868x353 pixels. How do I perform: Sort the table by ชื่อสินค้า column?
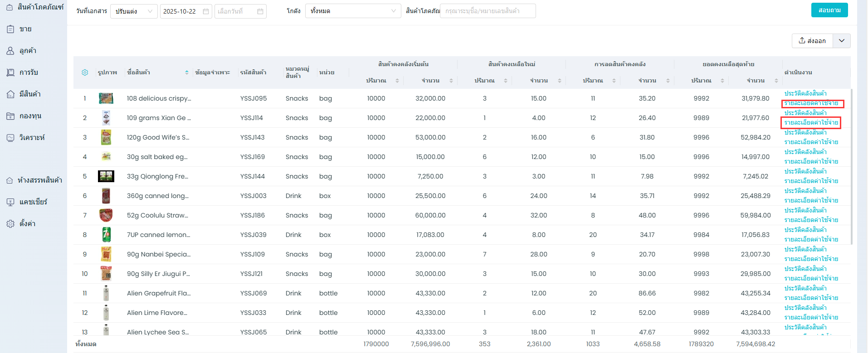click(187, 73)
